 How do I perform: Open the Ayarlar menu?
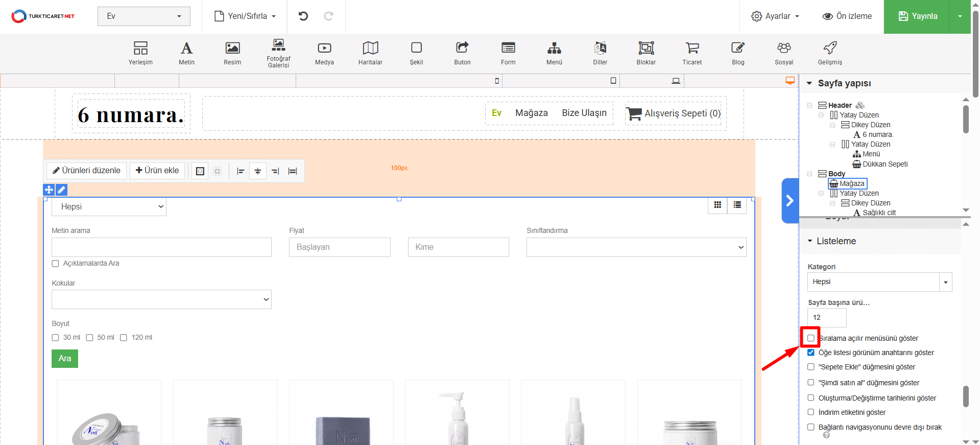click(775, 16)
